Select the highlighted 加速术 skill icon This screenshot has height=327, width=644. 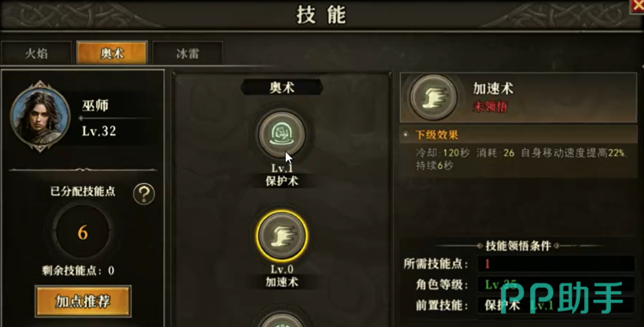point(282,236)
